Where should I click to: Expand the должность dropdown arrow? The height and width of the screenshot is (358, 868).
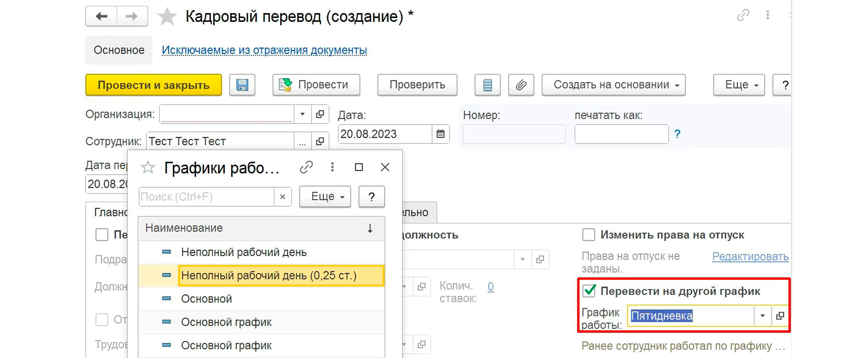pyautogui.click(x=523, y=260)
